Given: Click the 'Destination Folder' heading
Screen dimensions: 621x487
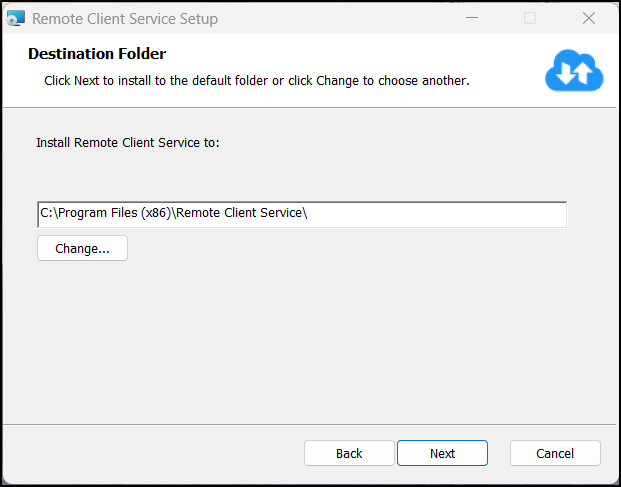Looking at the screenshot, I should (97, 53).
